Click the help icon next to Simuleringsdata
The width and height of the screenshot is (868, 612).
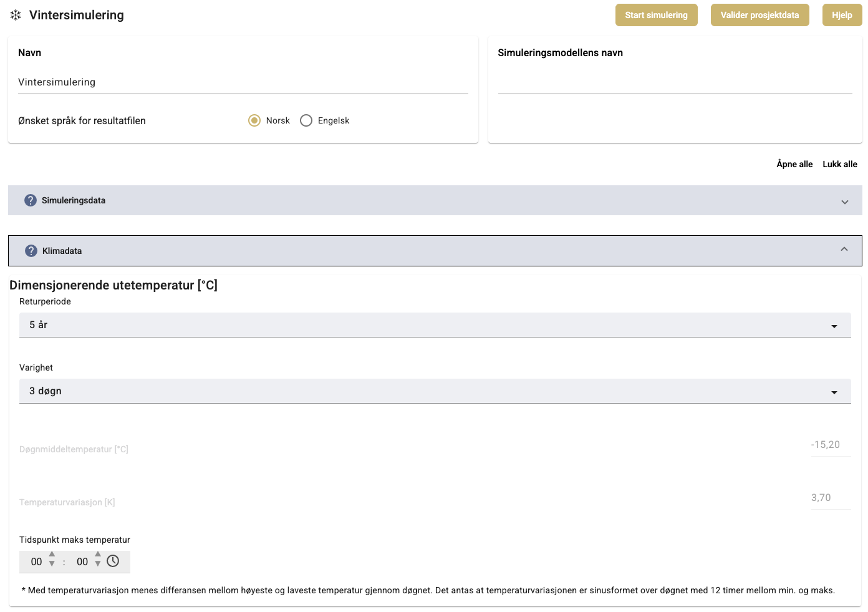point(31,200)
